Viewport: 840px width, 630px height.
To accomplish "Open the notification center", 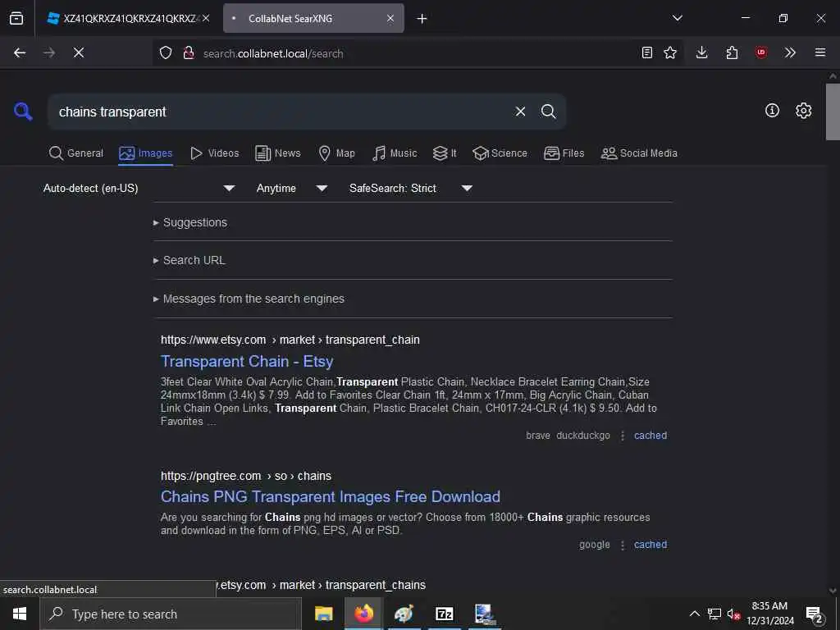I will (815, 614).
